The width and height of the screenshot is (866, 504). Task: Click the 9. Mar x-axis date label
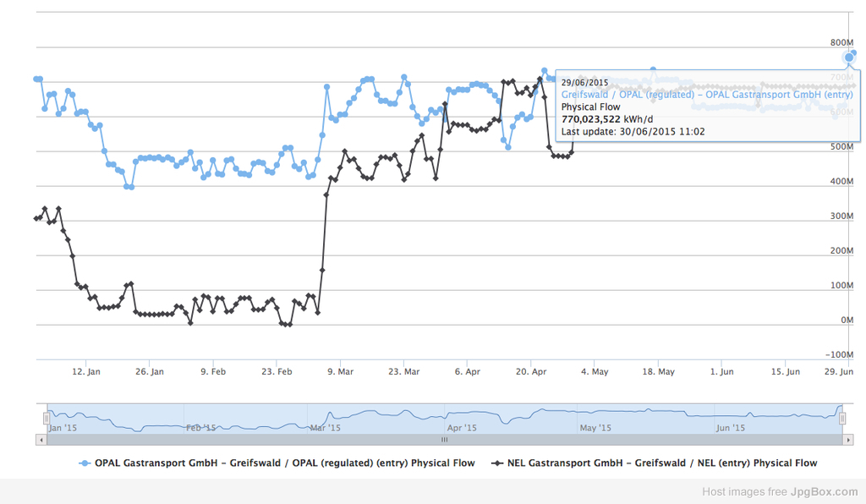[x=340, y=371]
